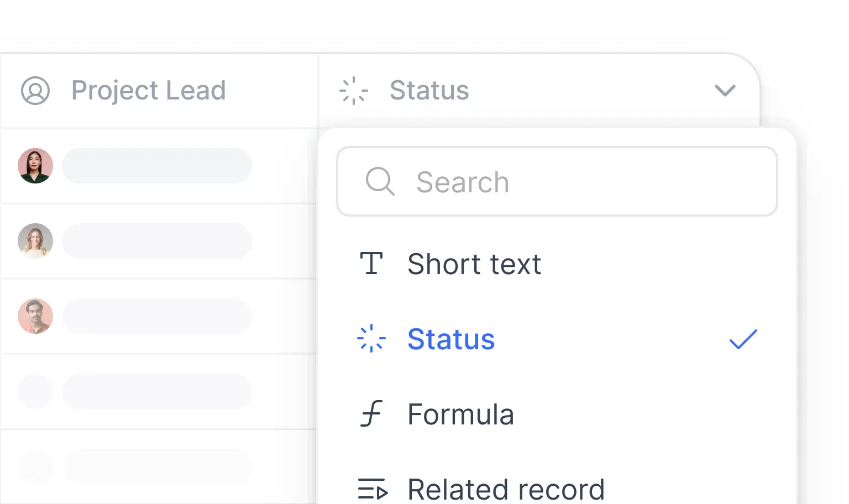Open the Status column dropdown chevron

[x=726, y=90]
